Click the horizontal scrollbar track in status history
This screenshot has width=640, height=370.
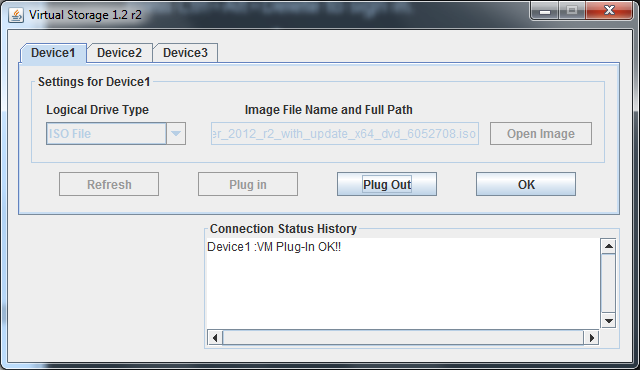tap(403, 337)
